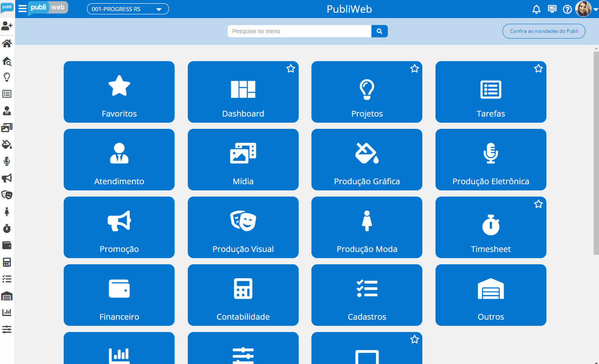Click the PubliWeb logo in the header

48,8
